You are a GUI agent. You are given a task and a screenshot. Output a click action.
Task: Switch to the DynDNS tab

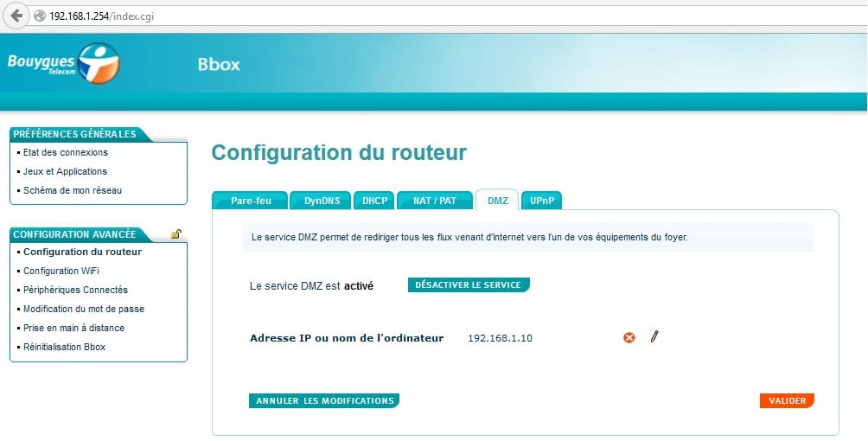321,201
